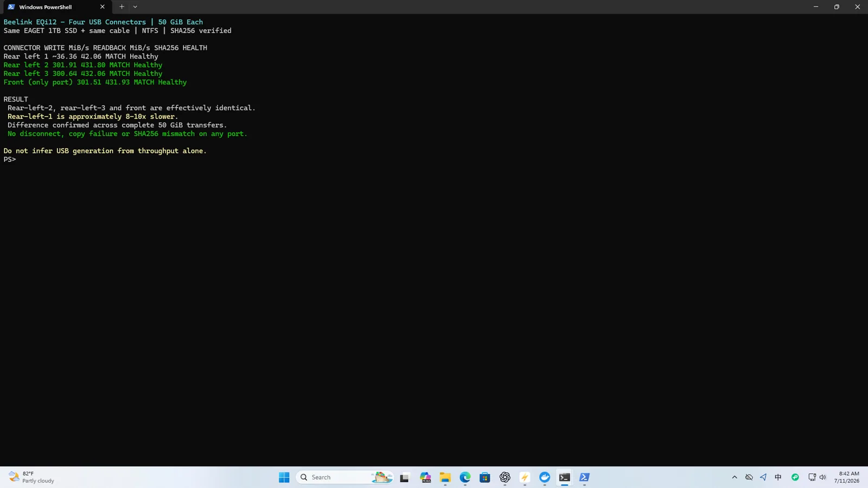The image size is (868, 488).
Task: Switch to the Terminal taskbar icon
Action: (x=565, y=477)
